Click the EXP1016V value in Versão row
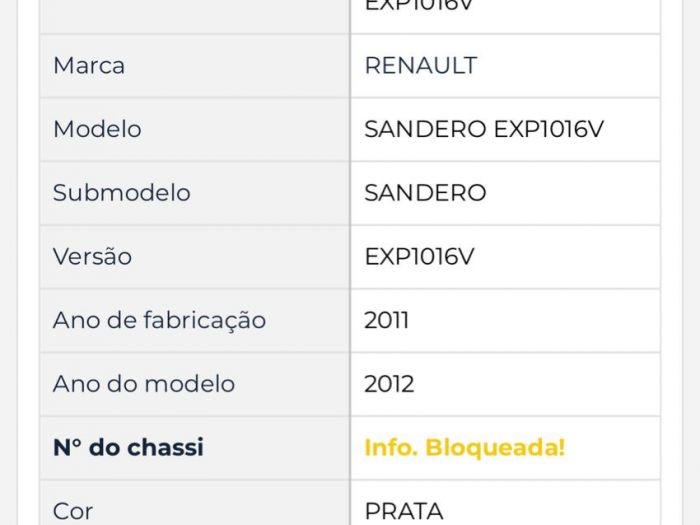This screenshot has height=525, width=700. click(419, 257)
